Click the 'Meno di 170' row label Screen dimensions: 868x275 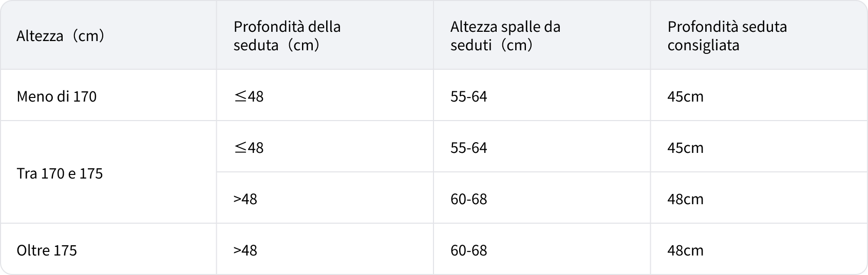click(56, 96)
